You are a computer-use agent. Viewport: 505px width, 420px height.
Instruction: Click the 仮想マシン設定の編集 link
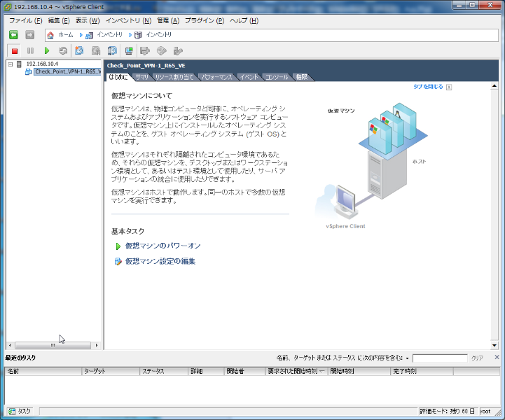click(160, 261)
